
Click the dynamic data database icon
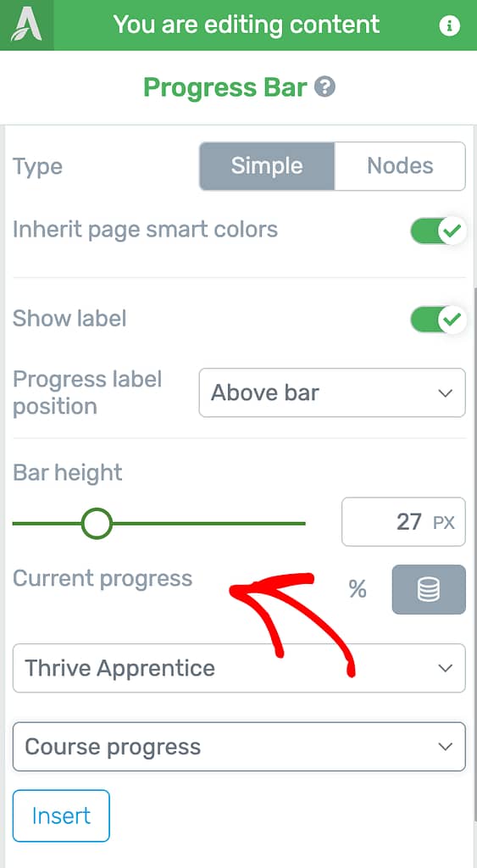429,590
